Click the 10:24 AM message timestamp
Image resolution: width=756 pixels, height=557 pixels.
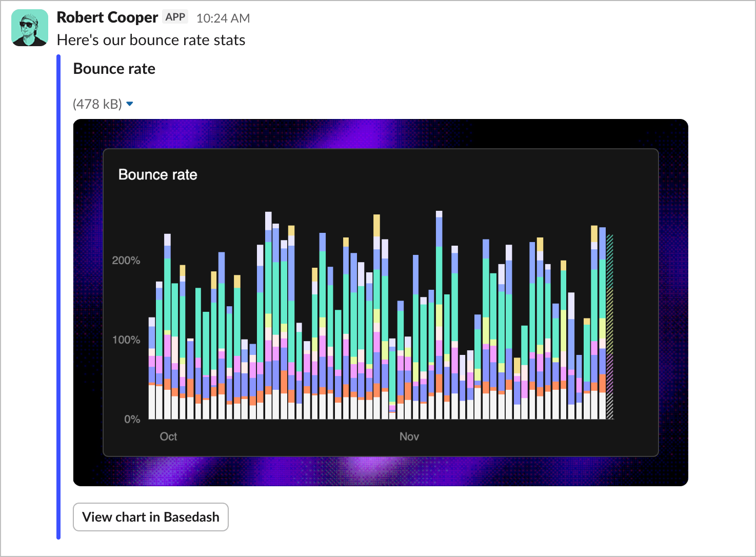coord(222,17)
